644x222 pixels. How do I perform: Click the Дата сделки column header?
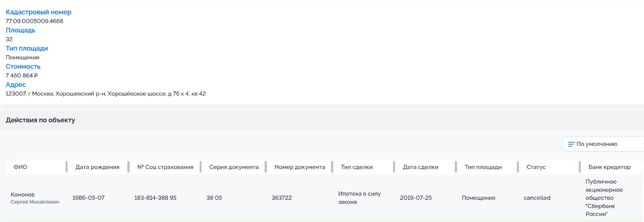(420, 167)
